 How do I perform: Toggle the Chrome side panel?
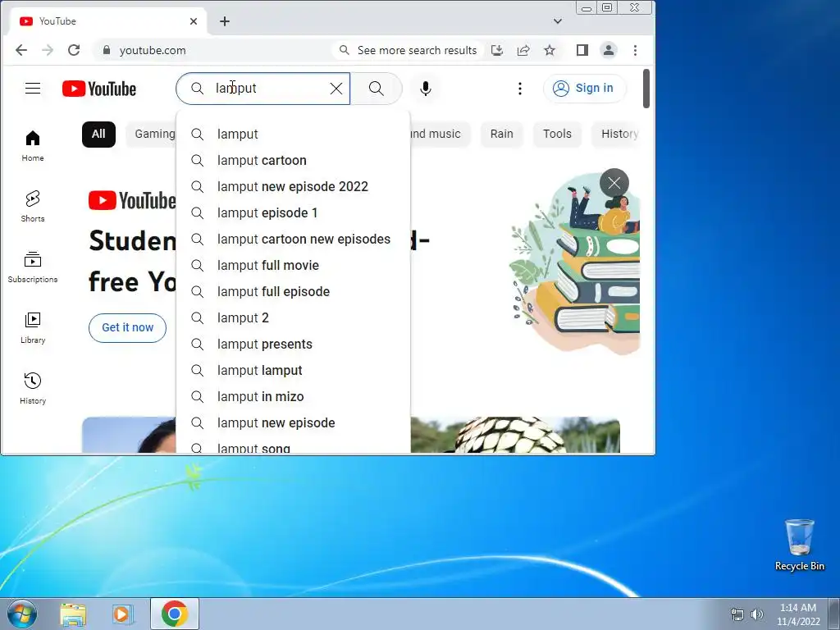click(x=582, y=50)
